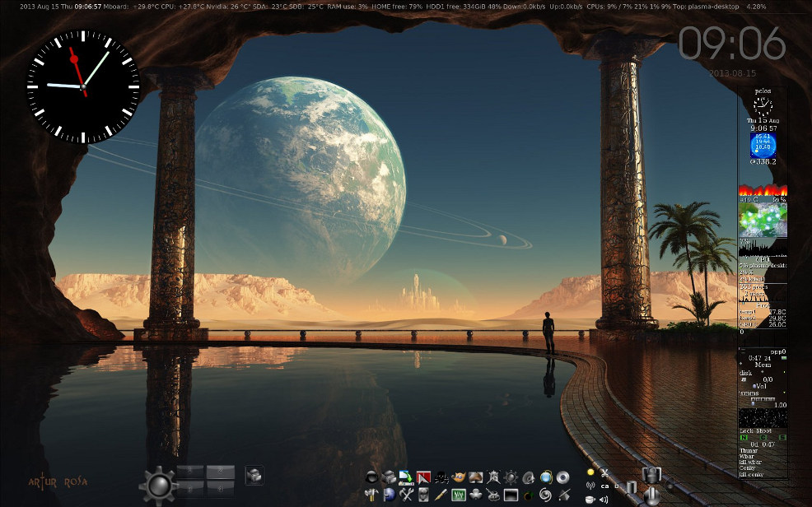Switch to virtual desktop 4 in pager
Image resolution: width=812 pixels, height=507 pixels.
[x=220, y=488]
